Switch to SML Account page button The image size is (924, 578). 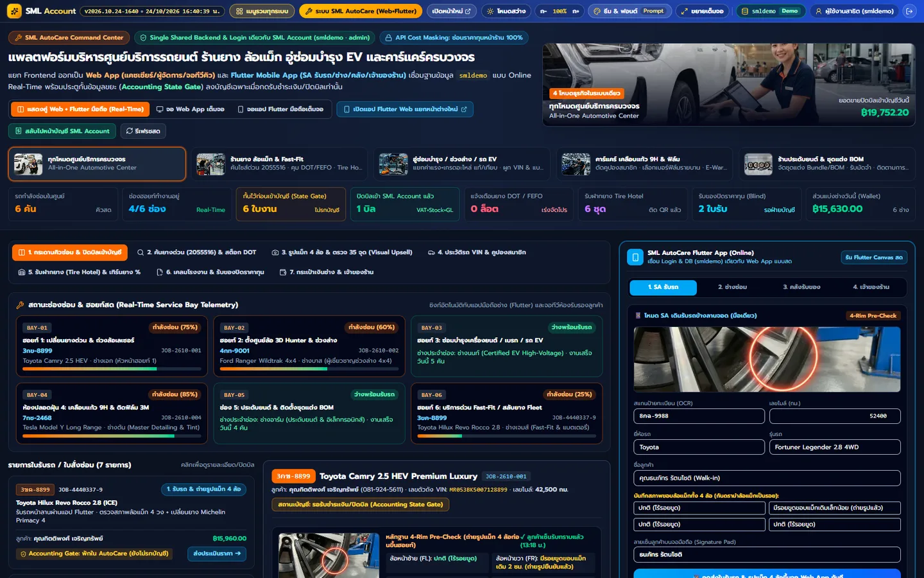tap(63, 131)
